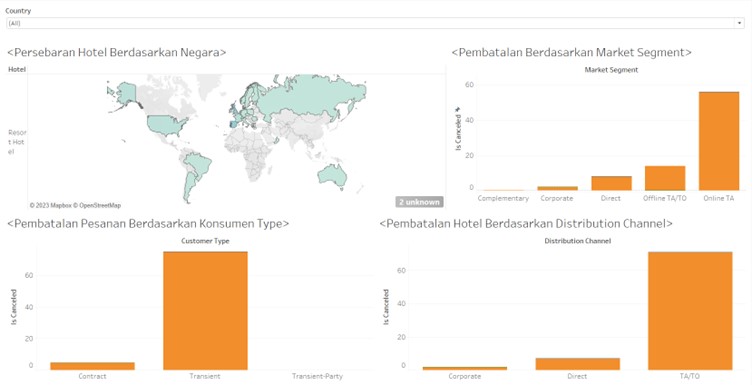Click the 'Complementary' axis label
Viewport: 752px width, 385px height.
(503, 198)
